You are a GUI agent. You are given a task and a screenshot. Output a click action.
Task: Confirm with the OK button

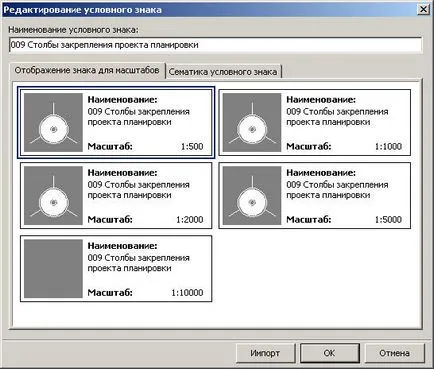329,353
